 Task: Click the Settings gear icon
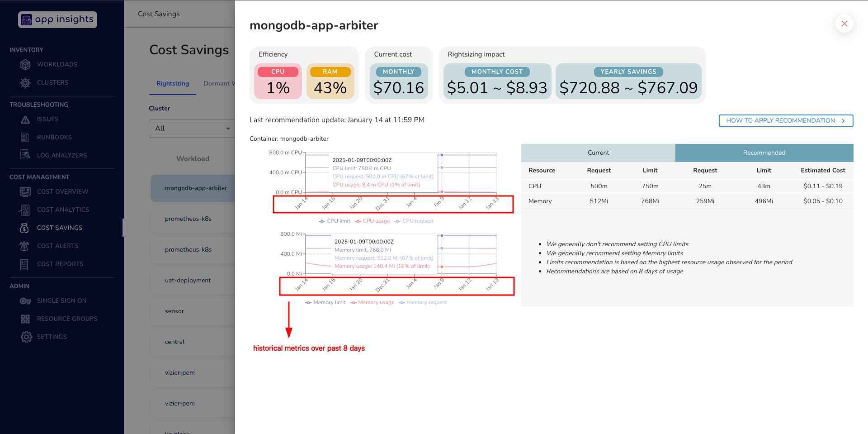[x=26, y=337]
